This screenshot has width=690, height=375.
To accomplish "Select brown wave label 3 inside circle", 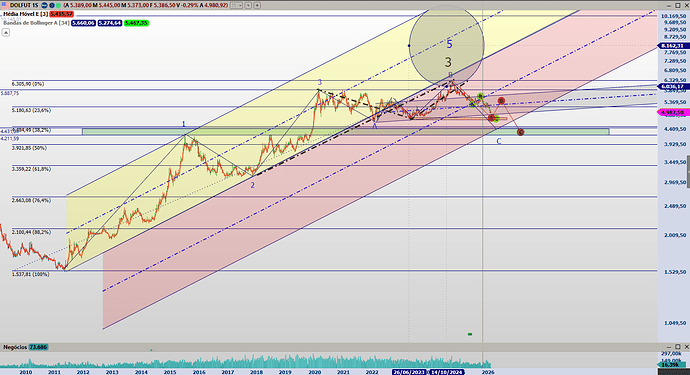I will [448, 62].
